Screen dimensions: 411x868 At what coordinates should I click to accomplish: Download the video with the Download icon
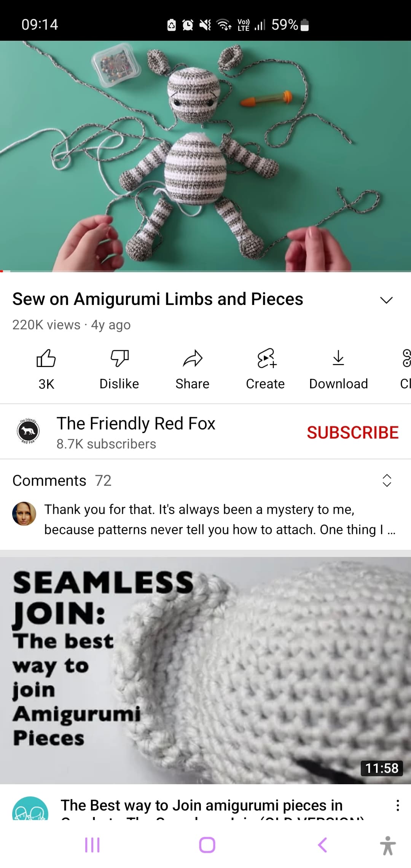tap(338, 358)
